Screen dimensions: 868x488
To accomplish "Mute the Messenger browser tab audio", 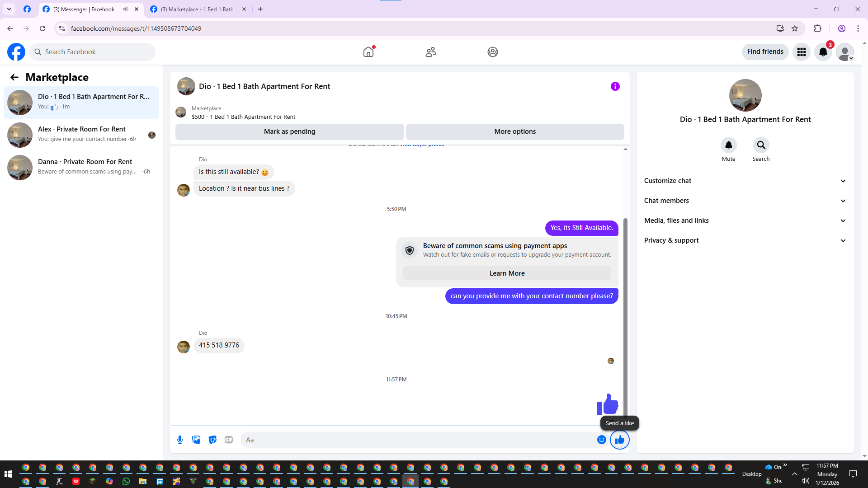I will pos(126,9).
